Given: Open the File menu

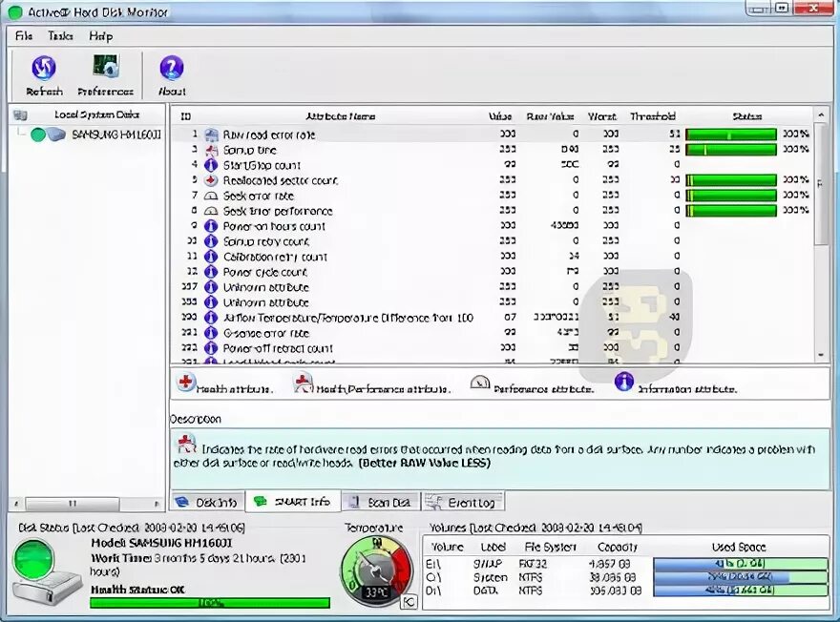Looking at the screenshot, I should coord(24,36).
